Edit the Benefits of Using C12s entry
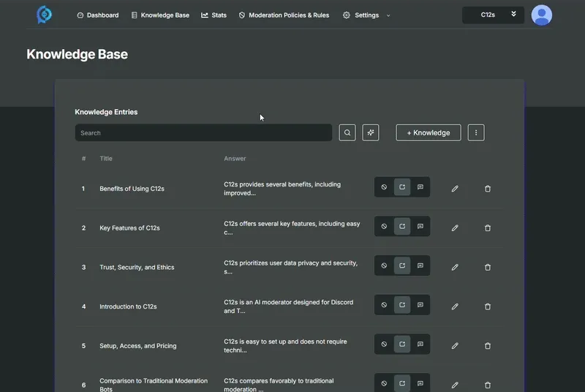The height and width of the screenshot is (392, 585). coord(455,189)
